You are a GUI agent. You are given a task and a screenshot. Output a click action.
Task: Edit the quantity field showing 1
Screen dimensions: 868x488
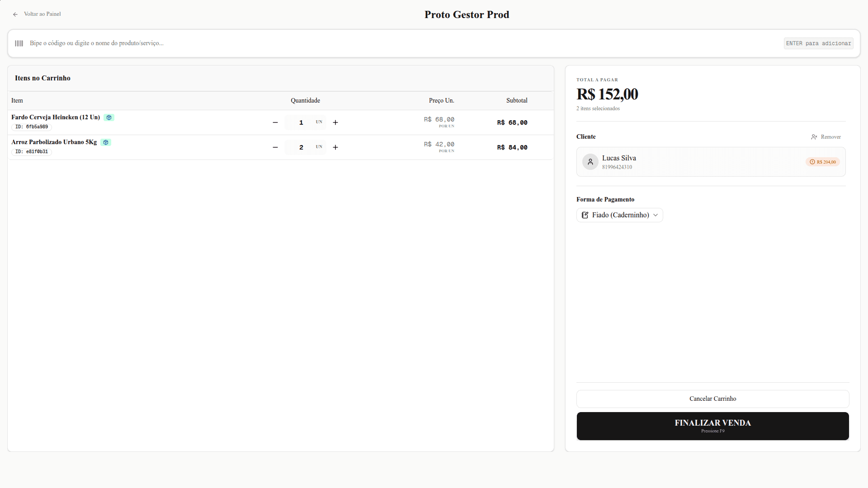301,122
